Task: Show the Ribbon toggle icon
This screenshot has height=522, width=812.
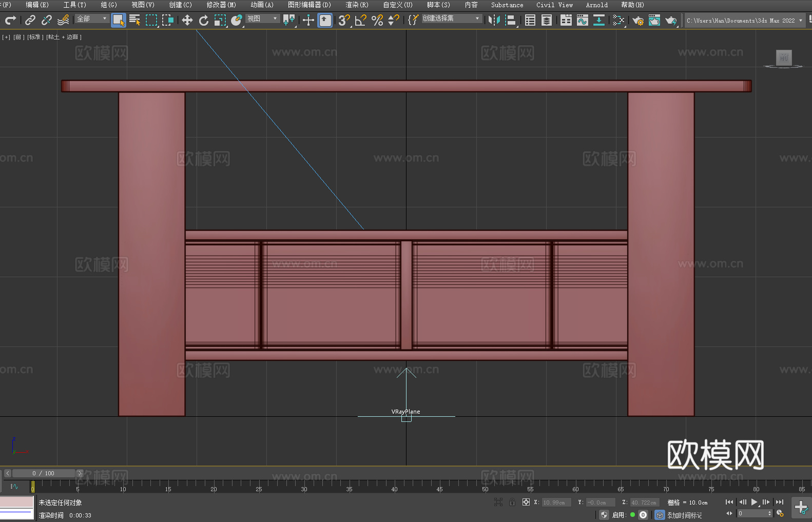Action: tap(566, 20)
